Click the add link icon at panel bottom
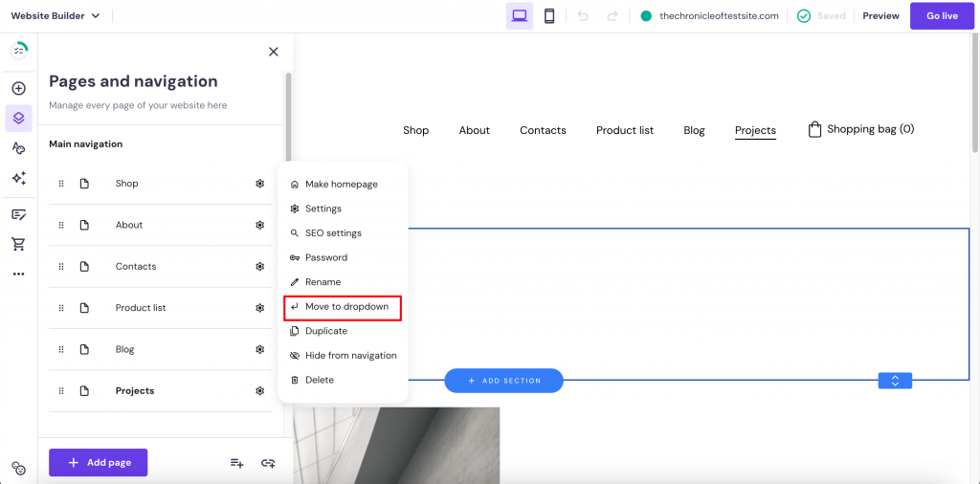This screenshot has height=484, width=980. [268, 463]
